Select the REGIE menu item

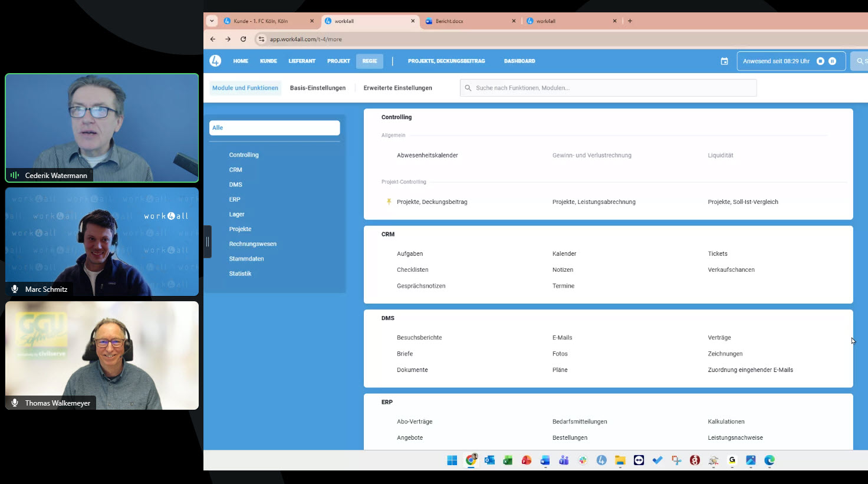point(370,61)
